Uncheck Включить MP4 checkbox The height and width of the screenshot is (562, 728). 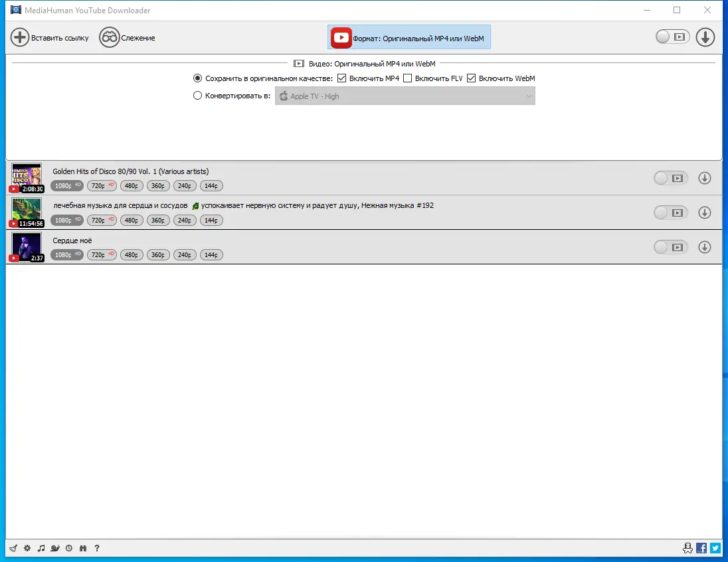(341, 78)
